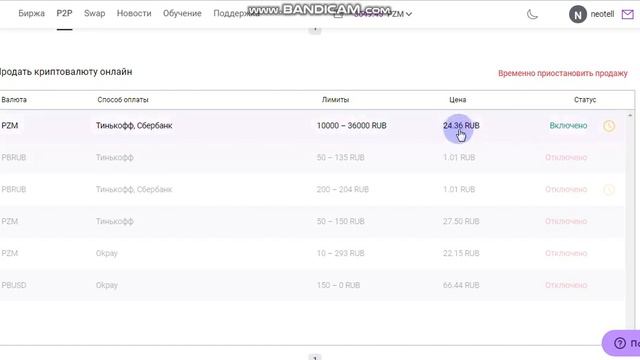The width and height of the screenshot is (640, 360).
Task: Click the Валюта column header
Action: click(x=14, y=100)
